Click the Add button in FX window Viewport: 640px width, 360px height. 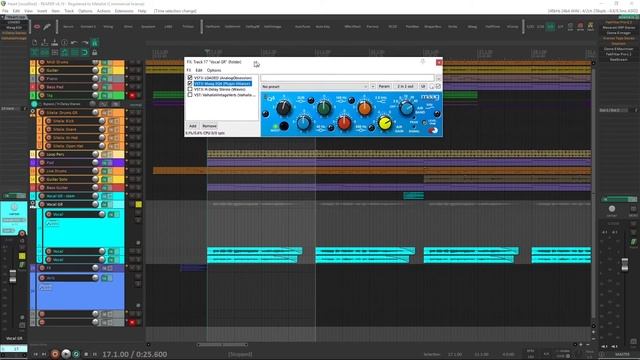[193, 126]
